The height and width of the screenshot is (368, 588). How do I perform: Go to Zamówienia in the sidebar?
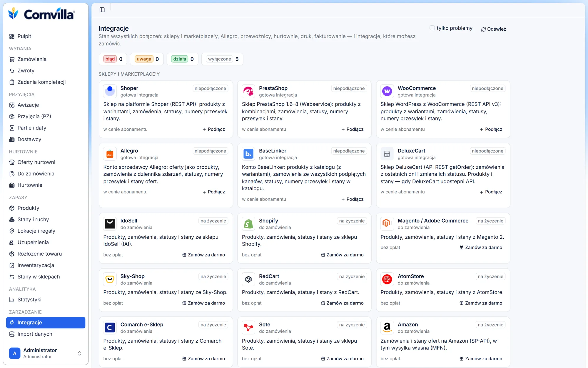(46, 59)
